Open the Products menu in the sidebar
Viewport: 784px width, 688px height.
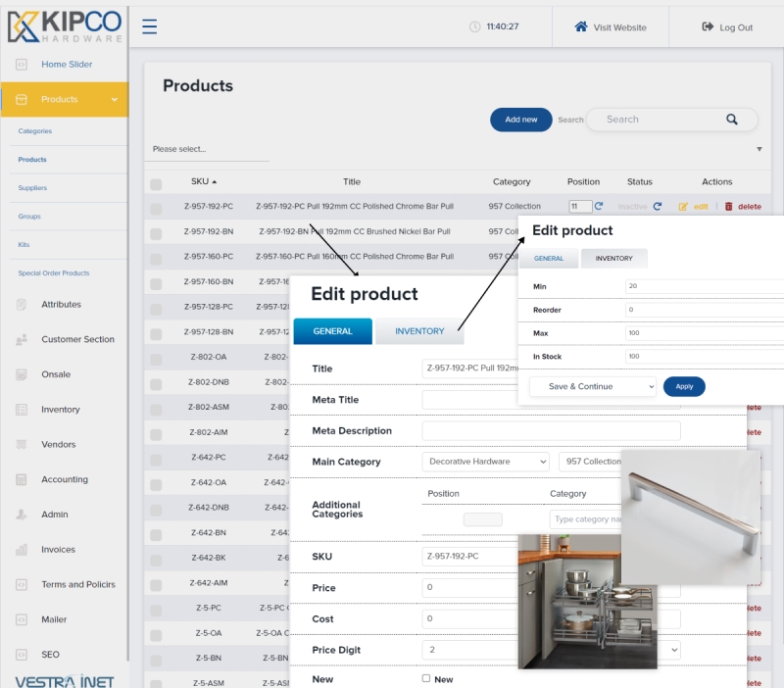click(x=65, y=99)
